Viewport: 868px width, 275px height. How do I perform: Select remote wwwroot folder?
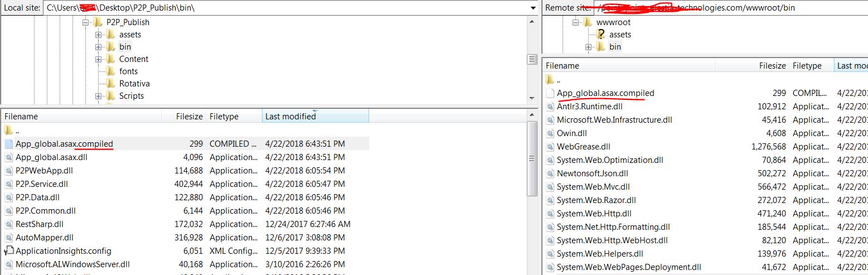pos(613,22)
